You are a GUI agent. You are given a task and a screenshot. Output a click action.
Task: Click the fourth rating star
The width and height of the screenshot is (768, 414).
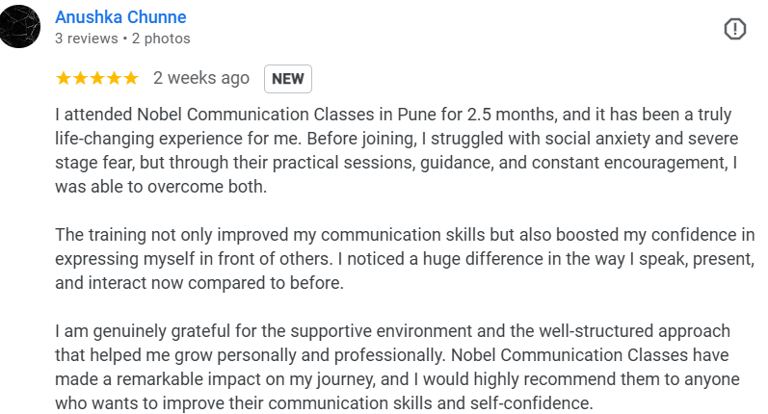click(x=114, y=78)
